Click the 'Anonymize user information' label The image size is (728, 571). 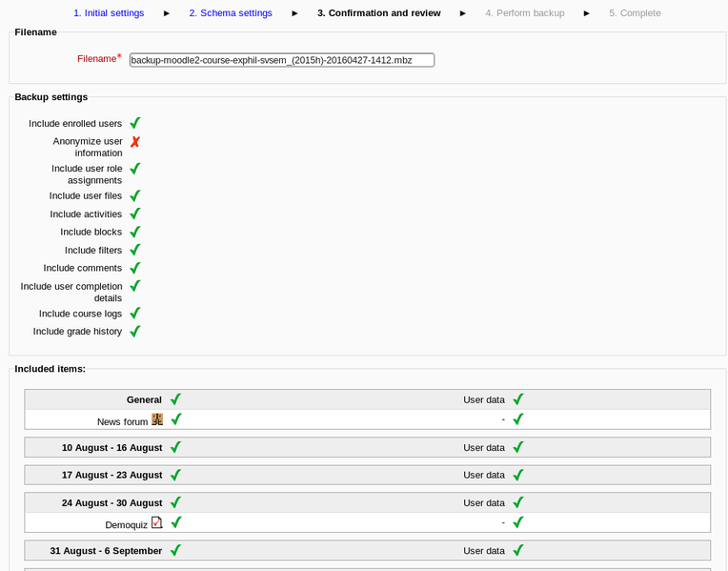tap(88, 147)
